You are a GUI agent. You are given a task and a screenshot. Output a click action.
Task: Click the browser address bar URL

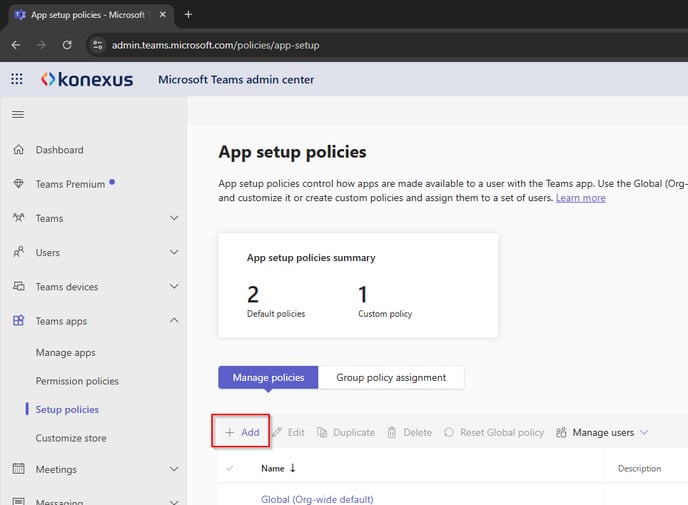pos(215,45)
